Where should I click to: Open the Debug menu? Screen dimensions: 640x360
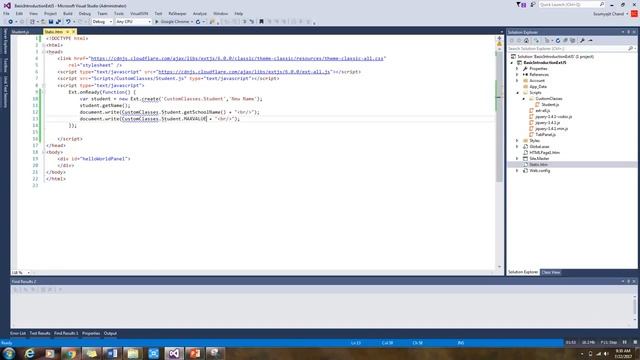[x=84, y=13]
